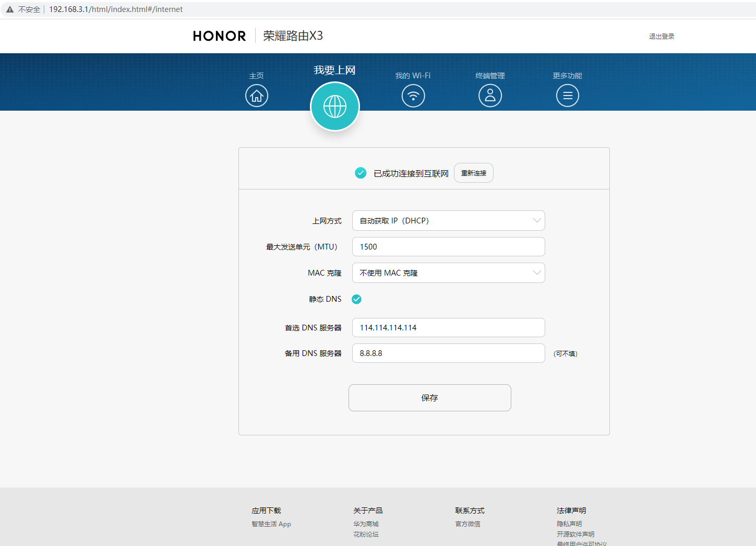Click the 联系方式 footer heading
The image size is (756, 546).
pyautogui.click(x=470, y=511)
